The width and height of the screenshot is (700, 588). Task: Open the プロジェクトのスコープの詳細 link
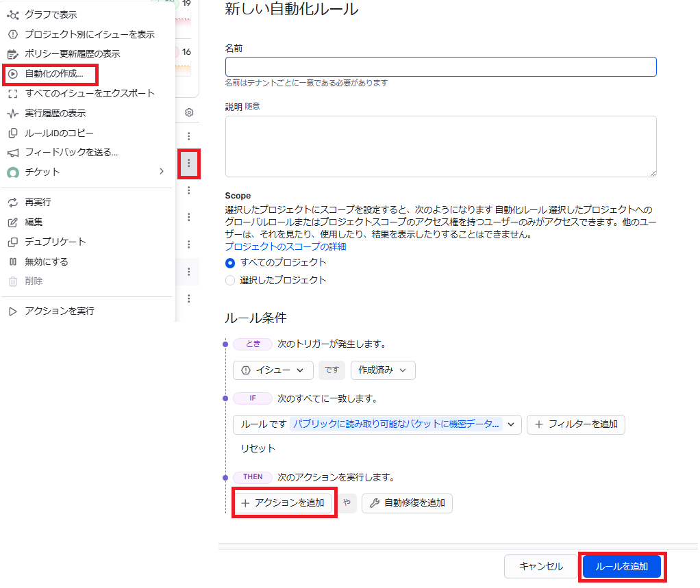pyautogui.click(x=285, y=246)
